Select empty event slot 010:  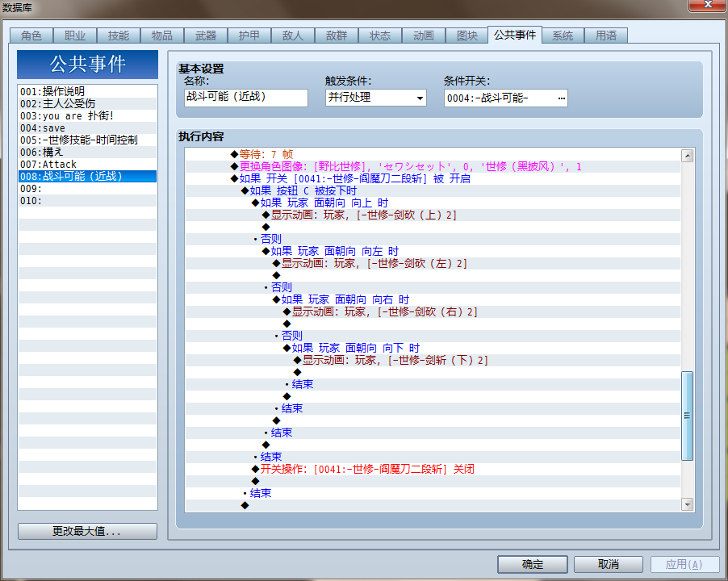pos(87,200)
